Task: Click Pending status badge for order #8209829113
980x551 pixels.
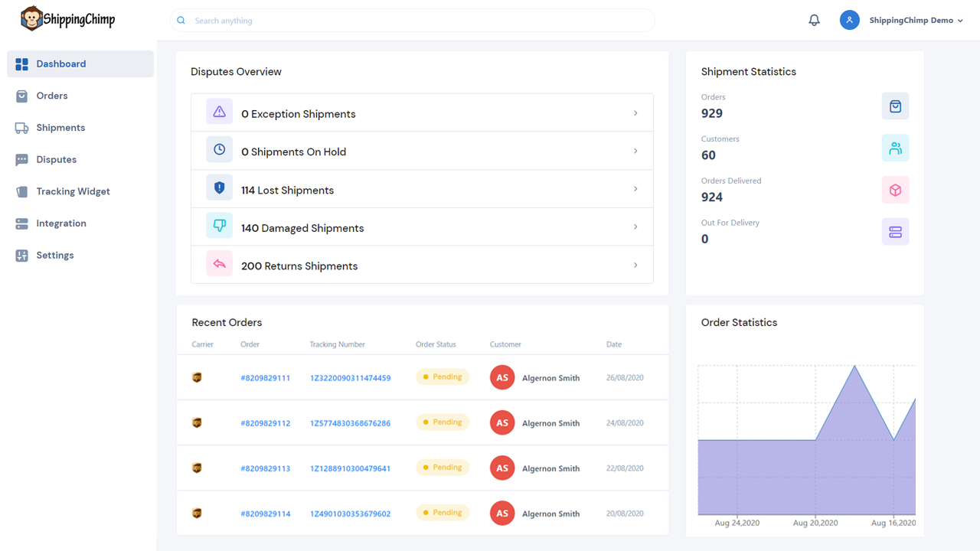Action: point(443,467)
